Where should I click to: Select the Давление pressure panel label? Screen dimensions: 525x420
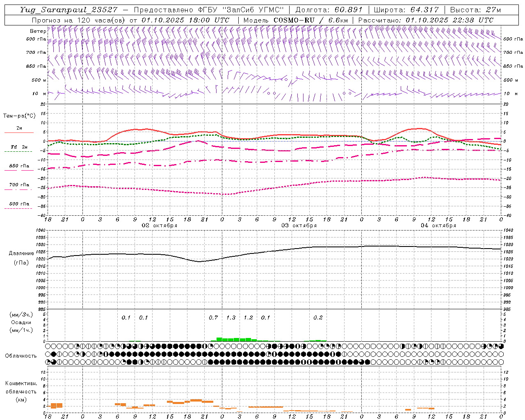point(21,253)
